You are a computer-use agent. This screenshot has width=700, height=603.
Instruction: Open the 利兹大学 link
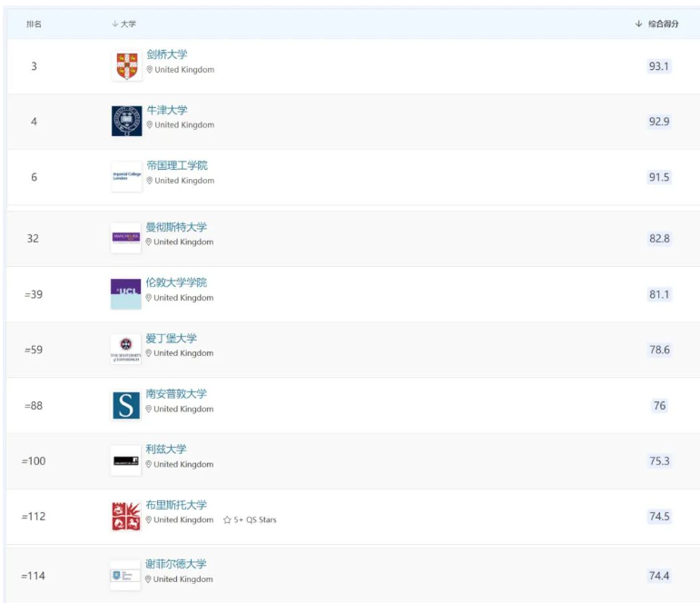coord(166,449)
